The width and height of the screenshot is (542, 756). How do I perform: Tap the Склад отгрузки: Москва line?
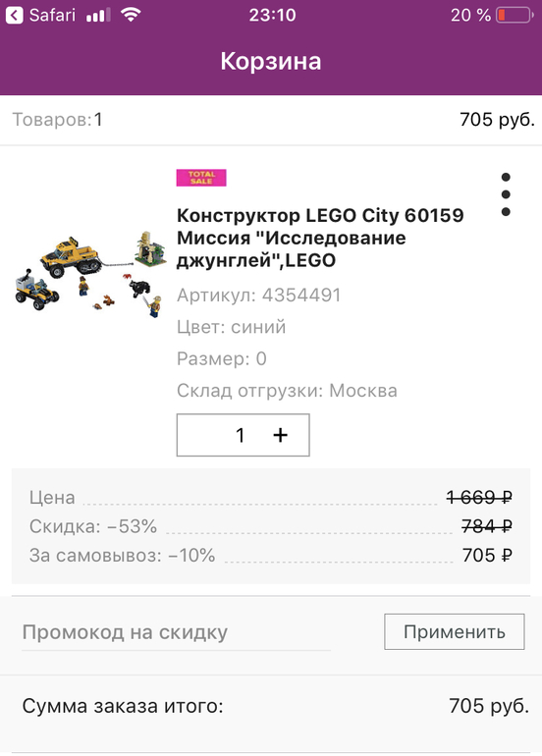point(287,391)
